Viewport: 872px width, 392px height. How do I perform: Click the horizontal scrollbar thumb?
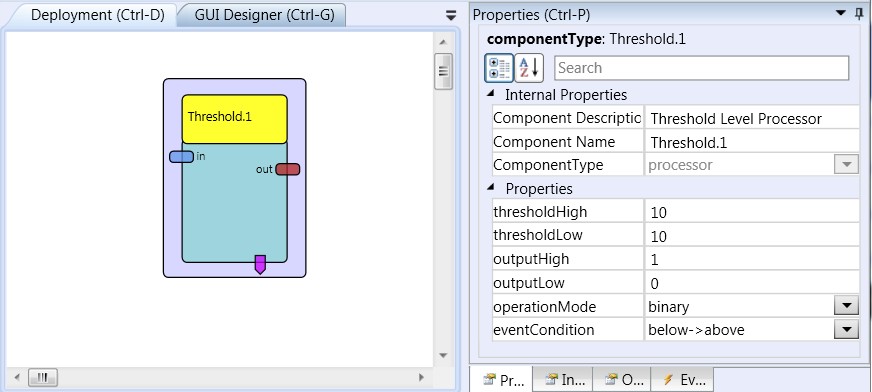point(43,378)
